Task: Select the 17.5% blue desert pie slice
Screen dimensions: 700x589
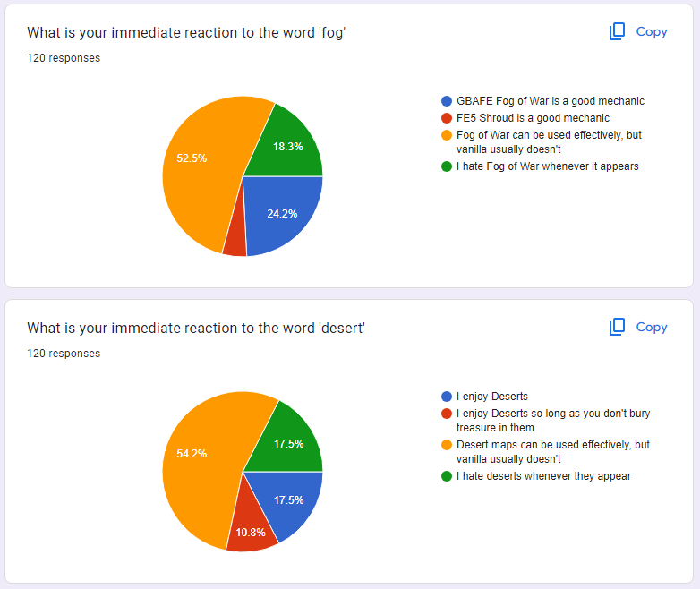Action: [x=288, y=500]
